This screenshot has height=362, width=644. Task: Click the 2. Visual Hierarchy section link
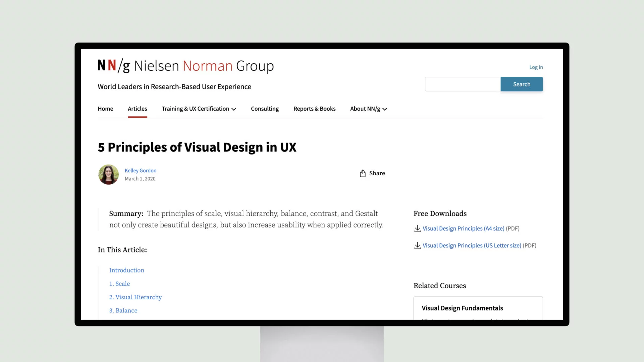click(136, 297)
